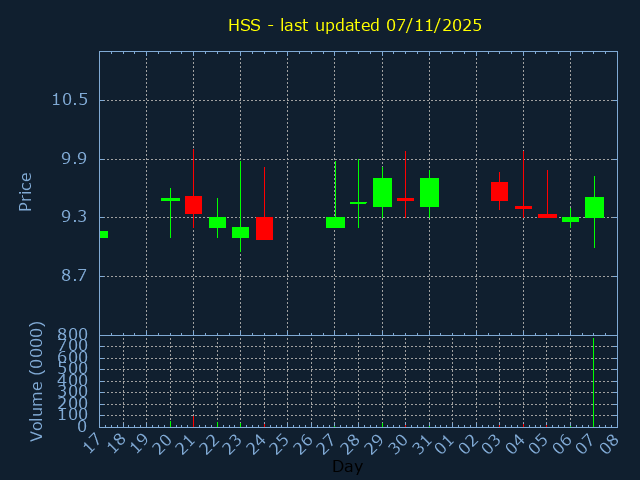Click the 'Volume (0000)' axis title
640x480 pixels.
(x=37, y=381)
